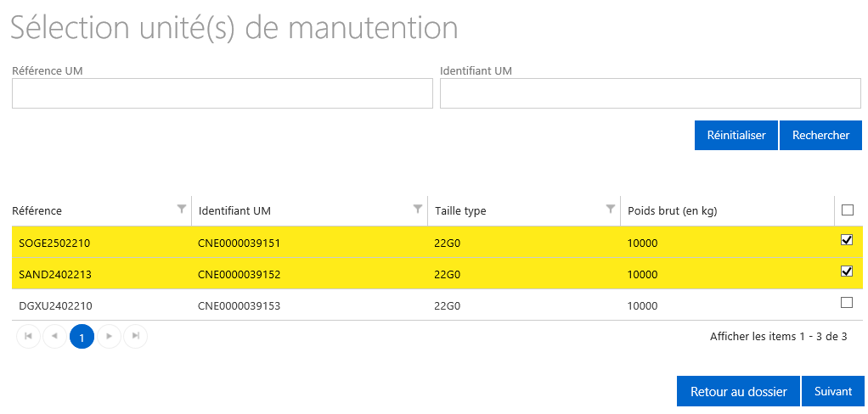Toggle the select-all checkbox in table header
This screenshot has height=414, width=868.
pyautogui.click(x=847, y=210)
